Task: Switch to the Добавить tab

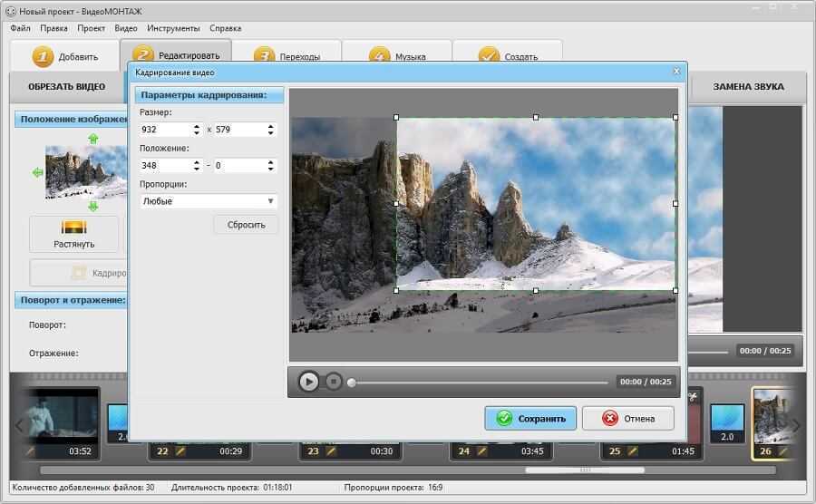Action: click(65, 56)
